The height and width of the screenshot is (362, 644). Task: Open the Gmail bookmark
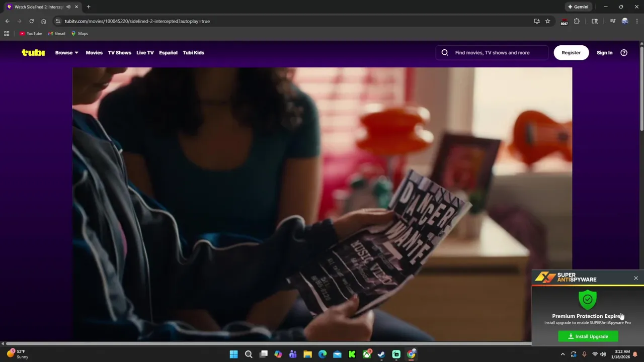click(x=57, y=34)
